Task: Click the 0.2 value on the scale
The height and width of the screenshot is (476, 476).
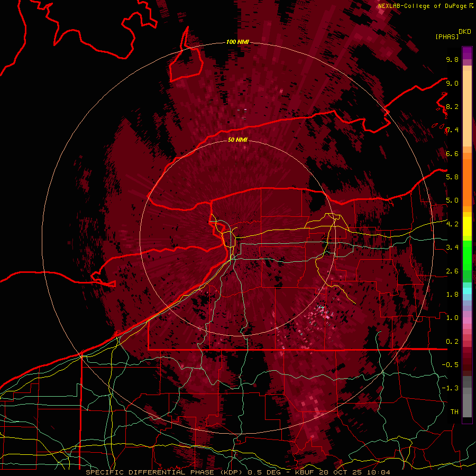Action: 452,342
